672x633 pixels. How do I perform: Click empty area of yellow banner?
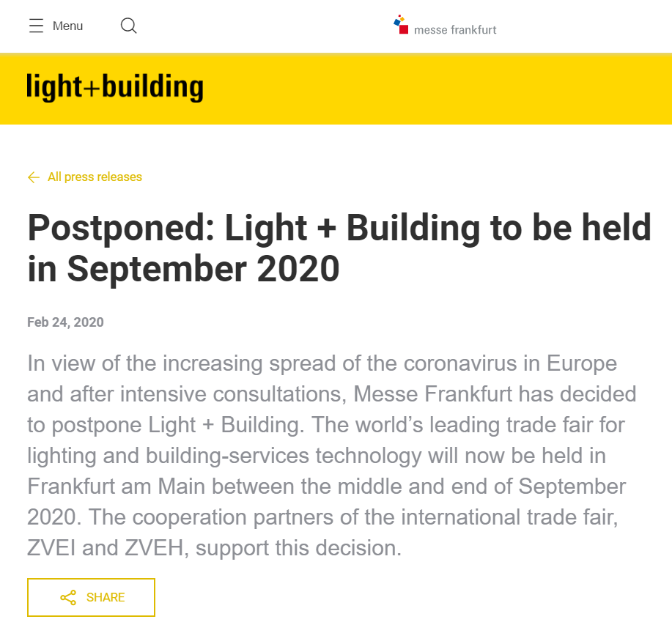(x=440, y=89)
